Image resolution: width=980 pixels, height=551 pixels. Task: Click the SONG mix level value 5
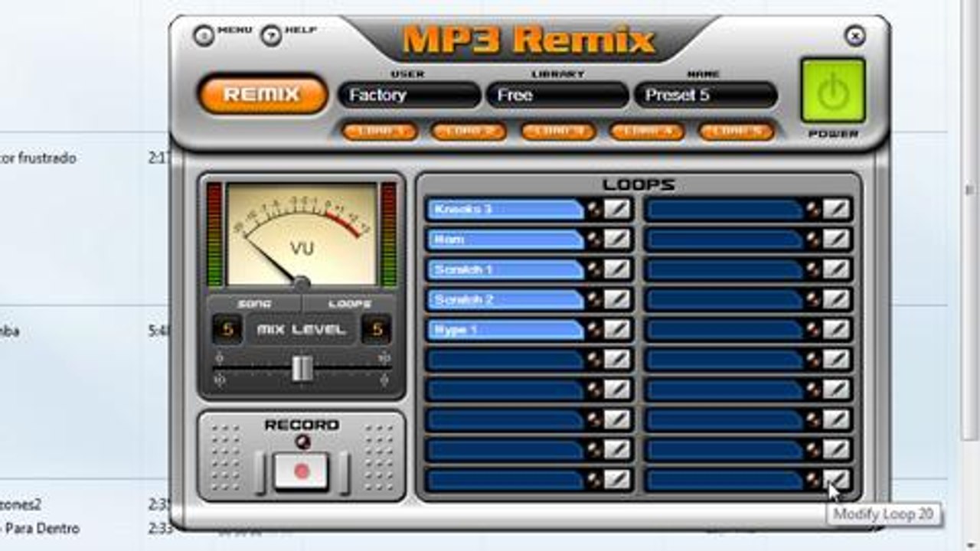point(227,330)
